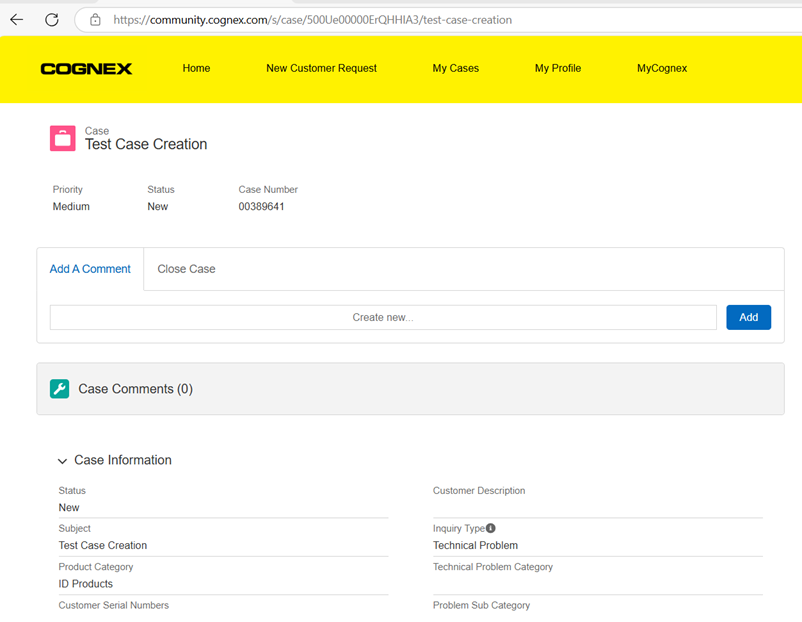Click the Product Category label

(96, 567)
